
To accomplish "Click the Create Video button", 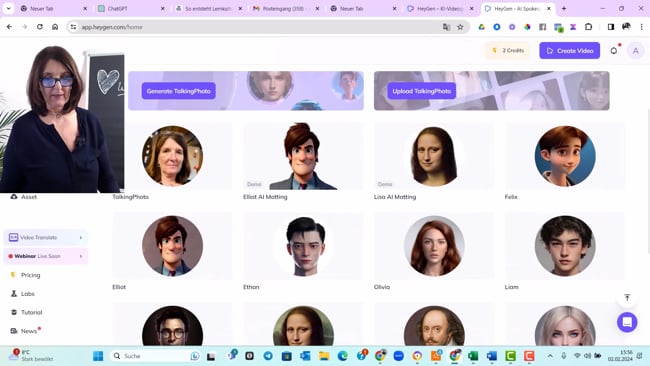I will (x=569, y=51).
